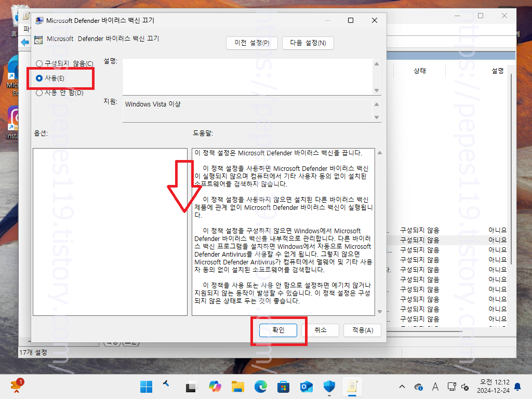532x399 pixels.
Task: Click Group Policy Editor taskbar icon
Action: (352, 387)
